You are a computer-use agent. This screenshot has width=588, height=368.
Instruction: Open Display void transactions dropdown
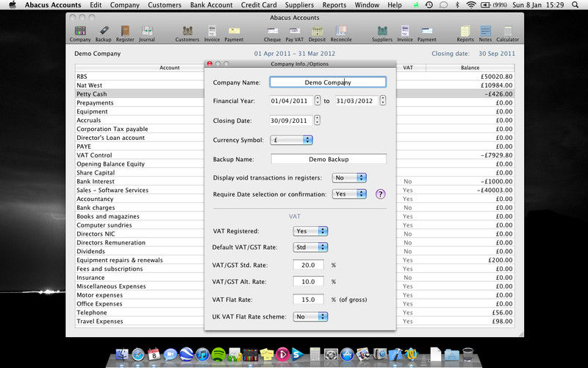point(349,177)
